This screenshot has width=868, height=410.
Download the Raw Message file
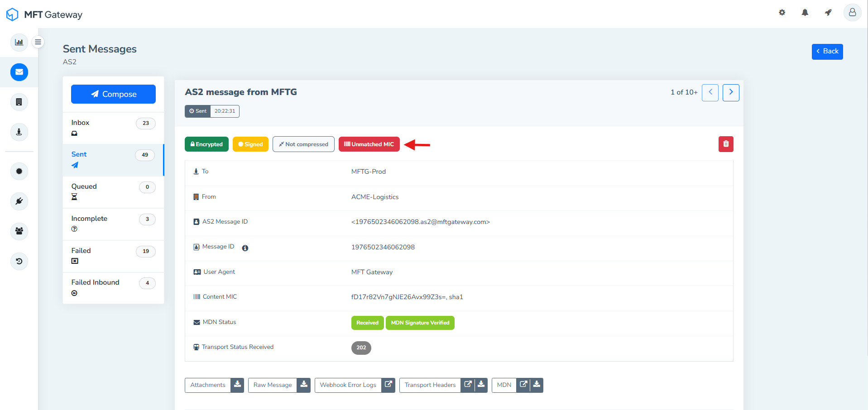[x=304, y=385]
